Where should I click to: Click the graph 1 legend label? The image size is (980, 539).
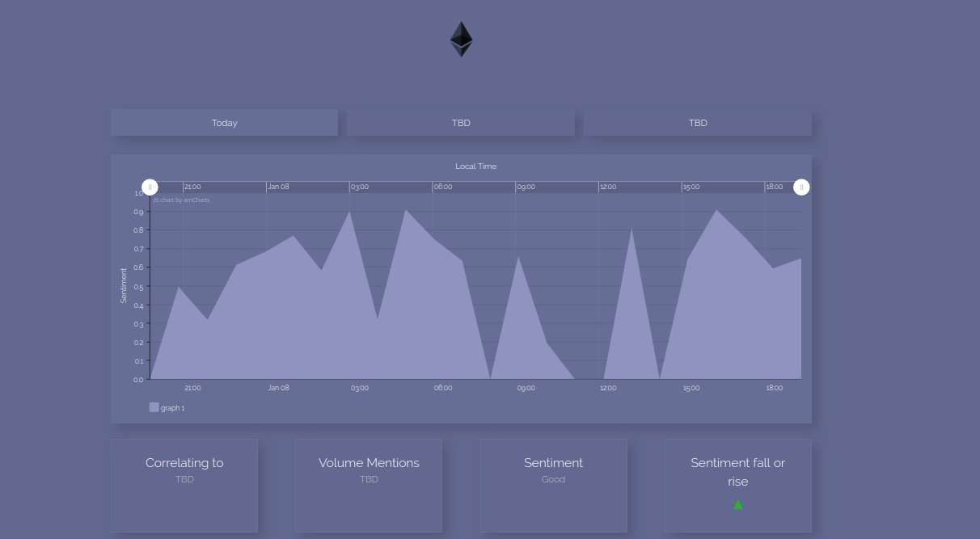click(172, 408)
